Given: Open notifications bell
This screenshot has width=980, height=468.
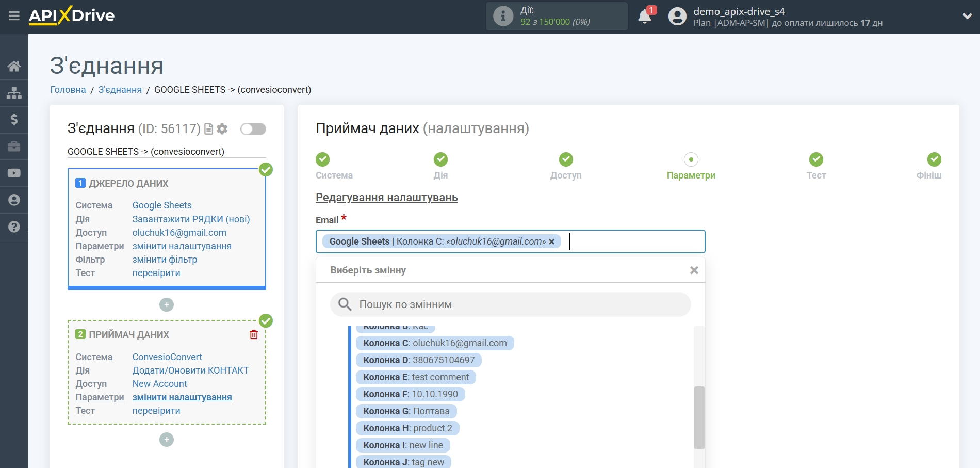Looking at the screenshot, I should (645, 17).
